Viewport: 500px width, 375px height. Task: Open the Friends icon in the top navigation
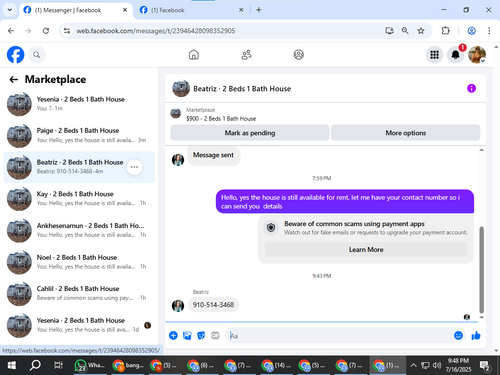tap(246, 55)
